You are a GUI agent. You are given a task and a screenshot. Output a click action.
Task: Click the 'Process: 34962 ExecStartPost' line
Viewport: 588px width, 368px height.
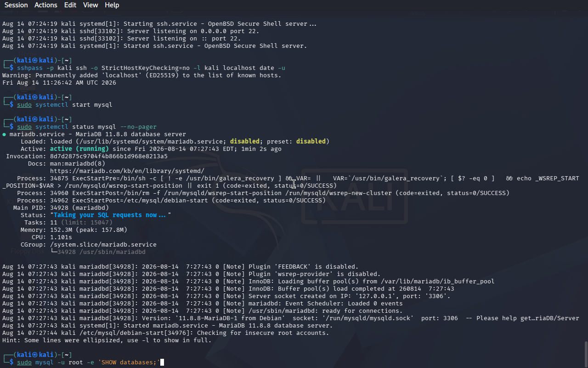(x=171, y=201)
